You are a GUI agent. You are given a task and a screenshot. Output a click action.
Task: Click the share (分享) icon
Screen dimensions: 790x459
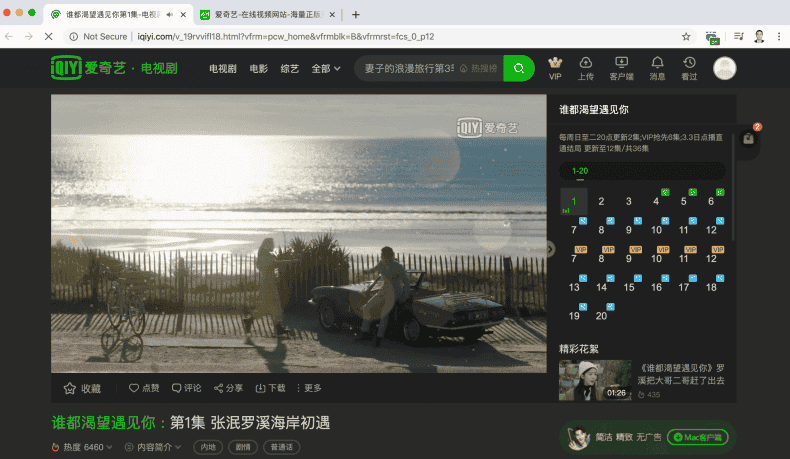point(228,388)
